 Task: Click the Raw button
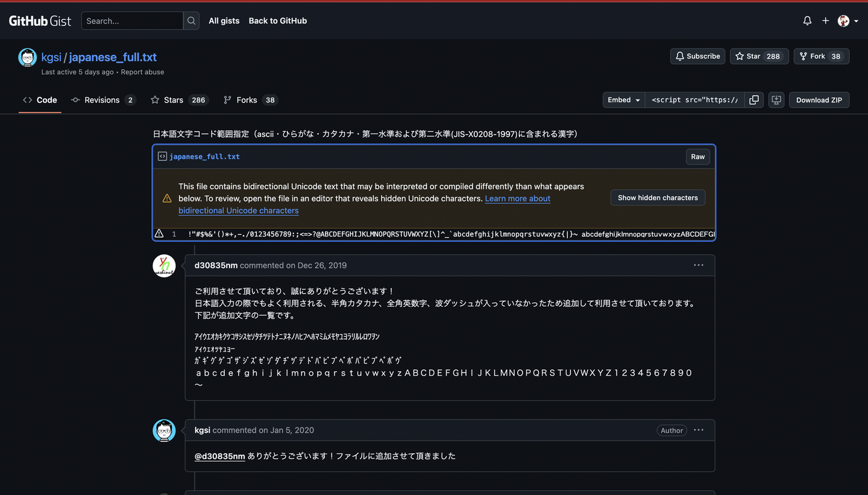click(x=697, y=157)
